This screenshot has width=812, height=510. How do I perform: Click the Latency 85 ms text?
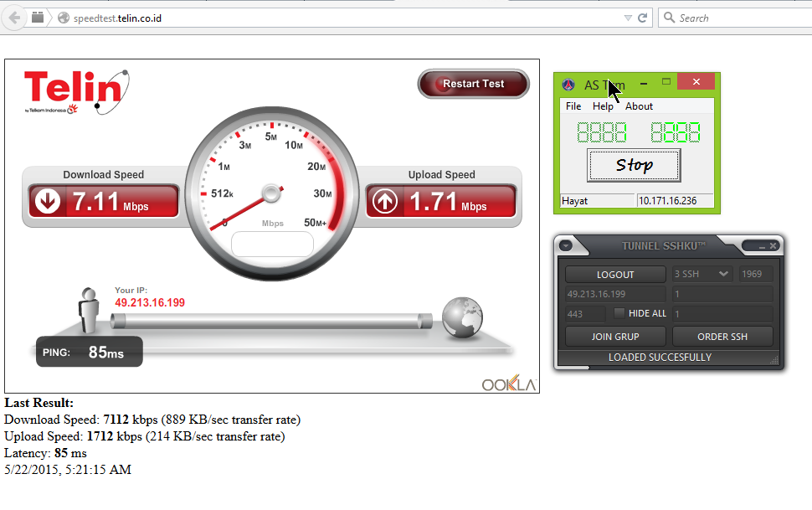click(x=45, y=452)
